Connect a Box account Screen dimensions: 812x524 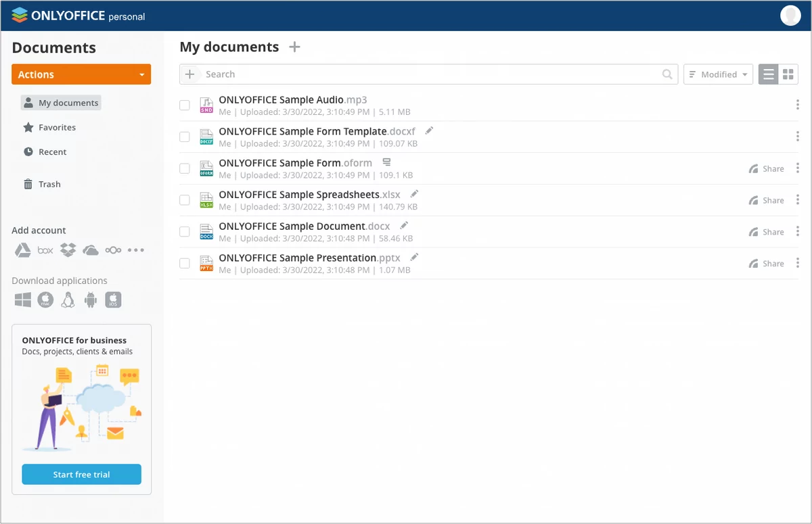click(45, 250)
